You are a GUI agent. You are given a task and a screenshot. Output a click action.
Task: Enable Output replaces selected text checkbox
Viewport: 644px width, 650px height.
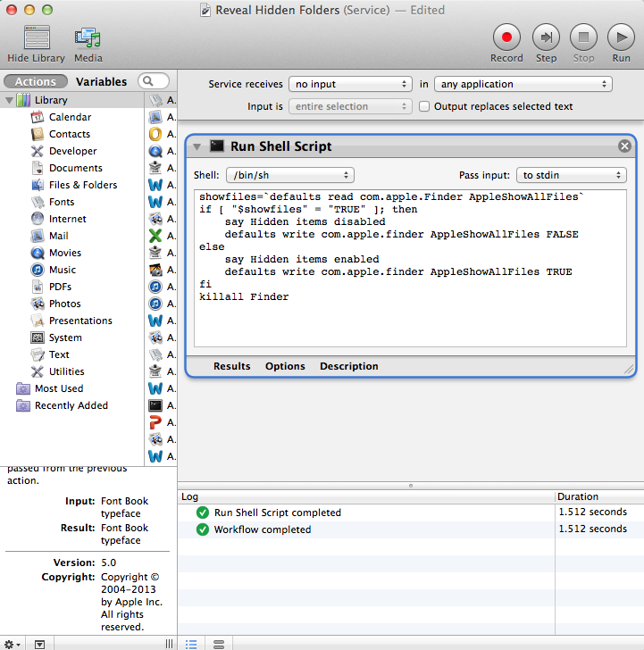423,106
